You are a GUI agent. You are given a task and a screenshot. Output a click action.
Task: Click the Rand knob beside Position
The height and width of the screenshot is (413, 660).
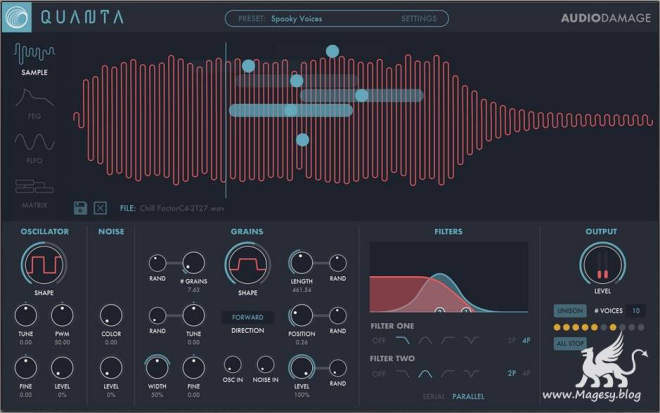pos(338,316)
